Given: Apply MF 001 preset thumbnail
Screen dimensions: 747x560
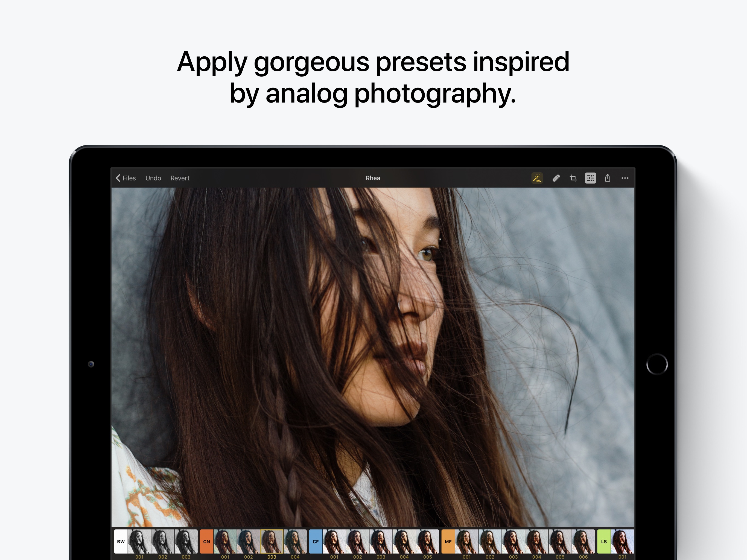Looking at the screenshot, I should pyautogui.click(x=467, y=541).
